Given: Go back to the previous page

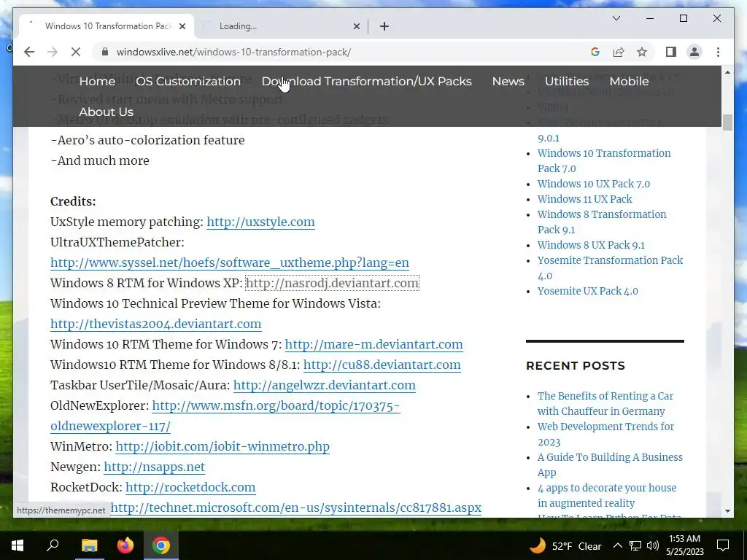Looking at the screenshot, I should coord(29,52).
